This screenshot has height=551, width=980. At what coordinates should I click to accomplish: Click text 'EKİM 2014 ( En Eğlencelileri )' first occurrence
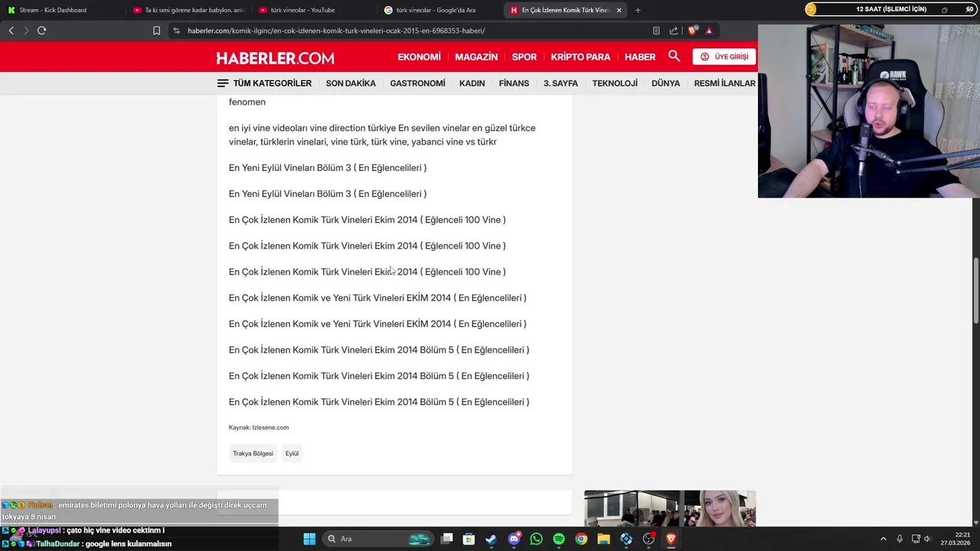[x=466, y=298]
